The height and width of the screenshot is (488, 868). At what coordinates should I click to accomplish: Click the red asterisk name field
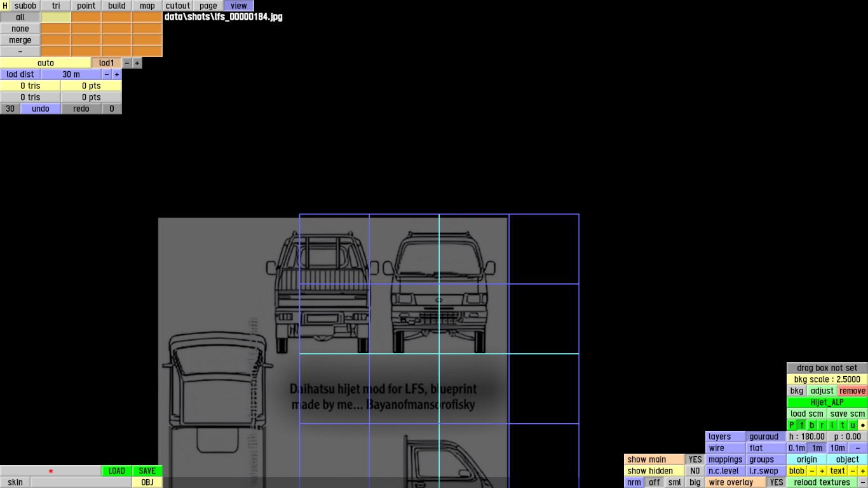tap(51, 471)
